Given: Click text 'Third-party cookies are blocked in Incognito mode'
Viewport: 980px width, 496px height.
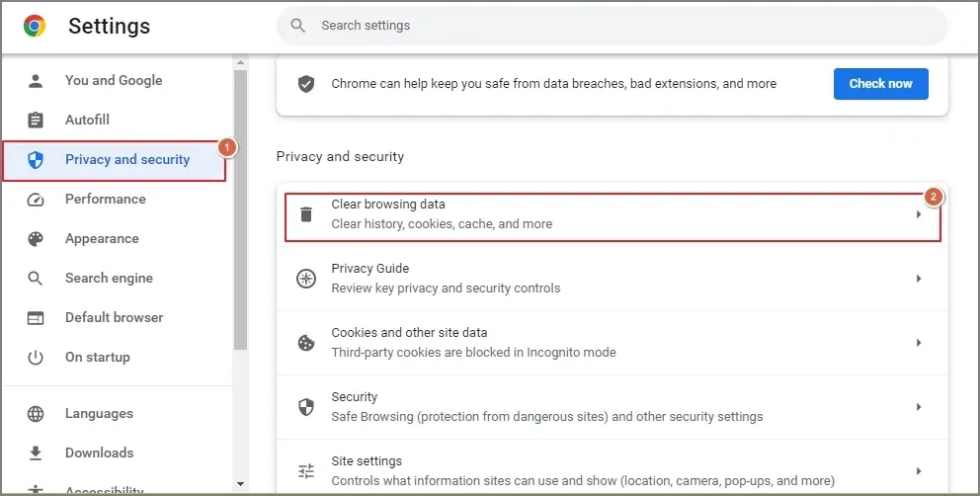Looking at the screenshot, I should (x=474, y=353).
